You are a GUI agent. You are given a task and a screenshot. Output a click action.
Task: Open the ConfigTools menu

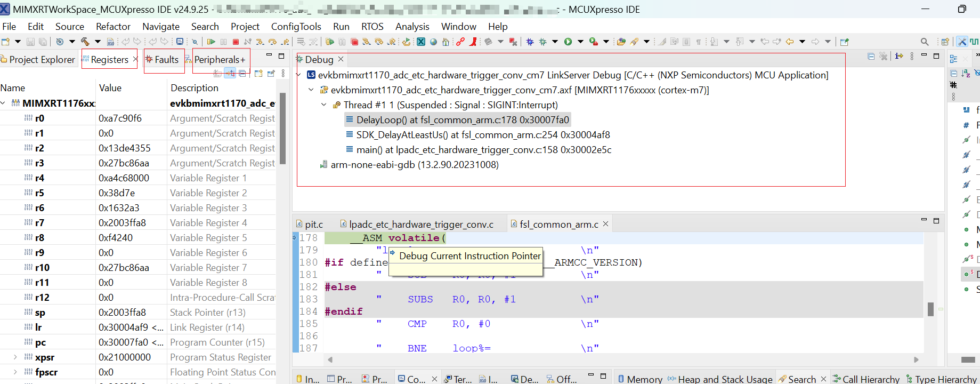click(x=296, y=27)
